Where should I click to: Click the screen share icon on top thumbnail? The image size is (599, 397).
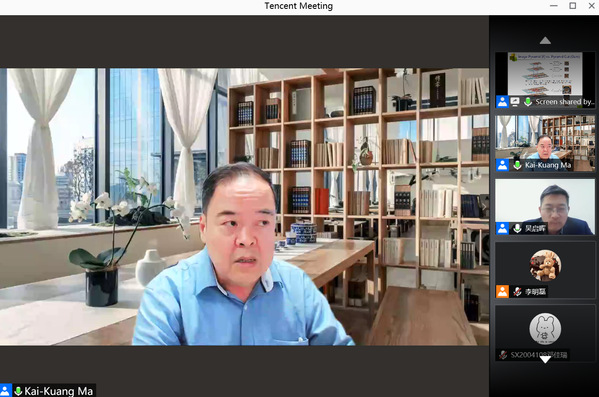click(515, 102)
